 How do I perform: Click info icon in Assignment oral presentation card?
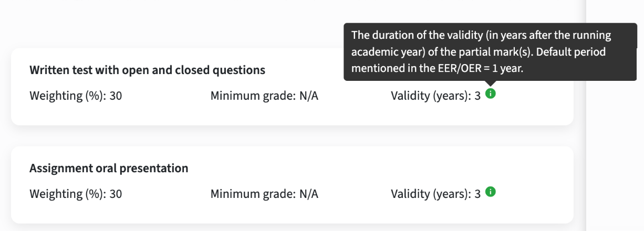pyautogui.click(x=491, y=192)
